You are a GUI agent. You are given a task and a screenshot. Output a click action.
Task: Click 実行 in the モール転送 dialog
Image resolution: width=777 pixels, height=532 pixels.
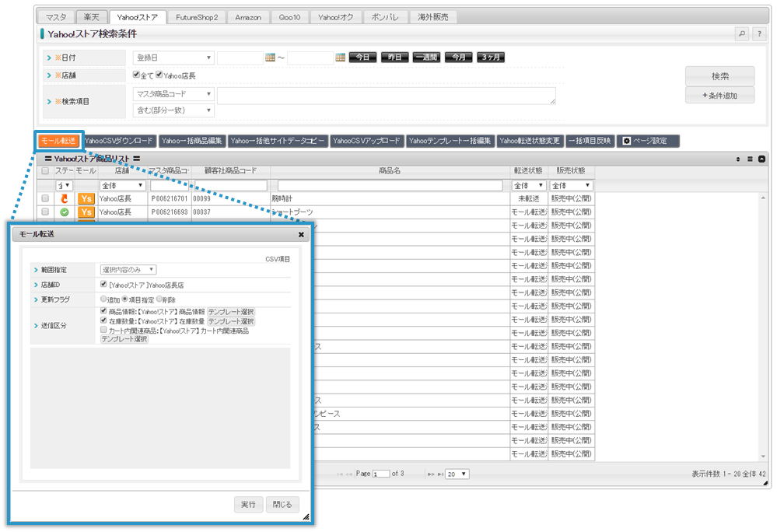click(x=248, y=505)
